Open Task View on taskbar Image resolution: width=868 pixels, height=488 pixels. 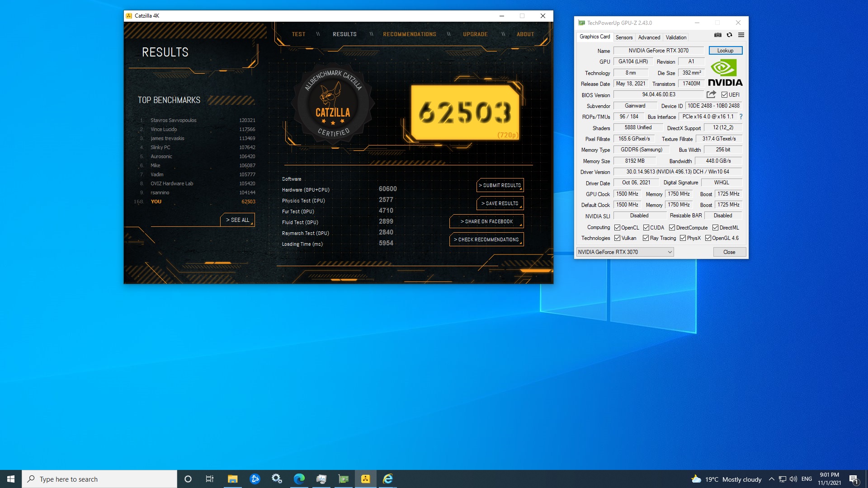(x=210, y=479)
